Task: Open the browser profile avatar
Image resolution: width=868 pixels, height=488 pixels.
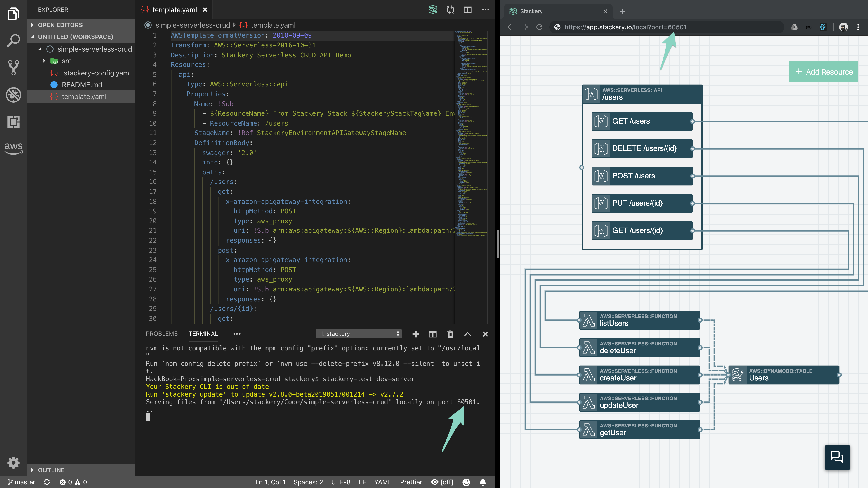Action: 843,27
